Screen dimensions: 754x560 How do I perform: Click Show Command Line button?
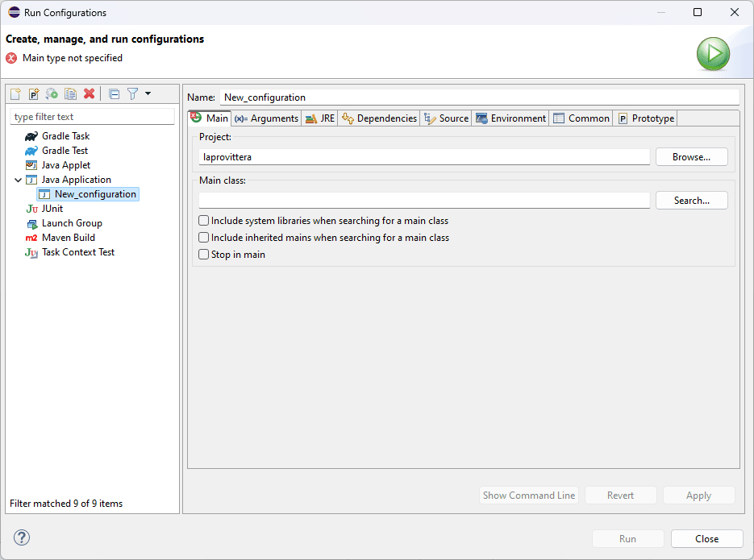pyautogui.click(x=529, y=496)
